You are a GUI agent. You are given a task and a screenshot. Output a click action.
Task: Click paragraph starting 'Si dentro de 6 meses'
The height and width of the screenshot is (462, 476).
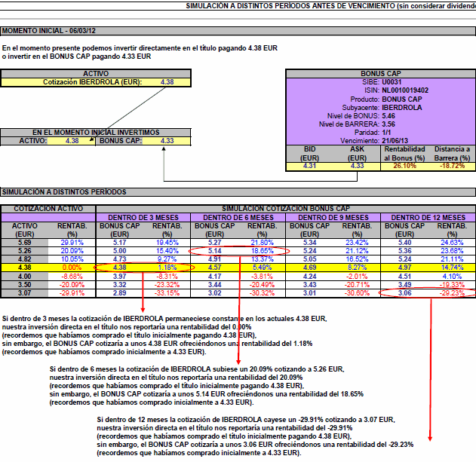pyautogui.click(x=207, y=386)
